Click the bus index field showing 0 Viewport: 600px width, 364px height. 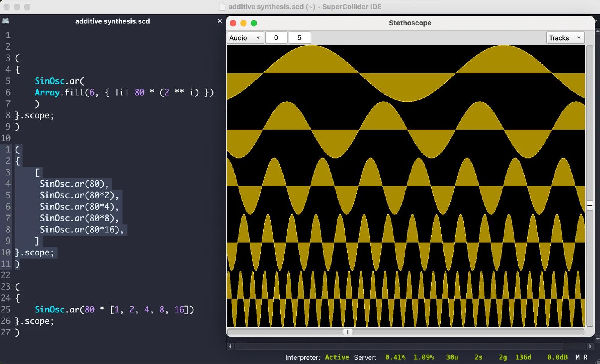pyautogui.click(x=276, y=38)
